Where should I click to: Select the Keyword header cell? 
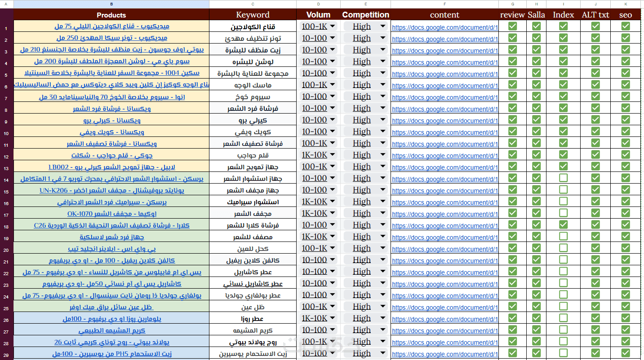coord(253,15)
